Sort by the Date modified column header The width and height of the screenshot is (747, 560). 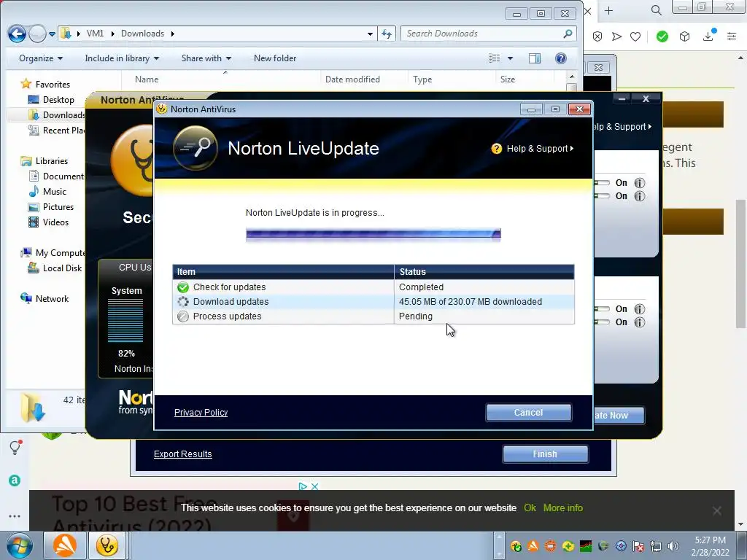[364, 79]
